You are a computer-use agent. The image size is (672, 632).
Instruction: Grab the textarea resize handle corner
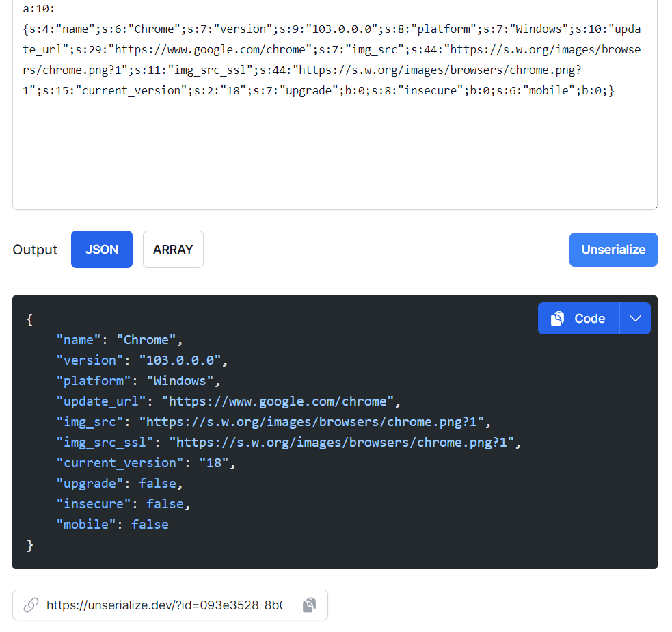[654, 207]
